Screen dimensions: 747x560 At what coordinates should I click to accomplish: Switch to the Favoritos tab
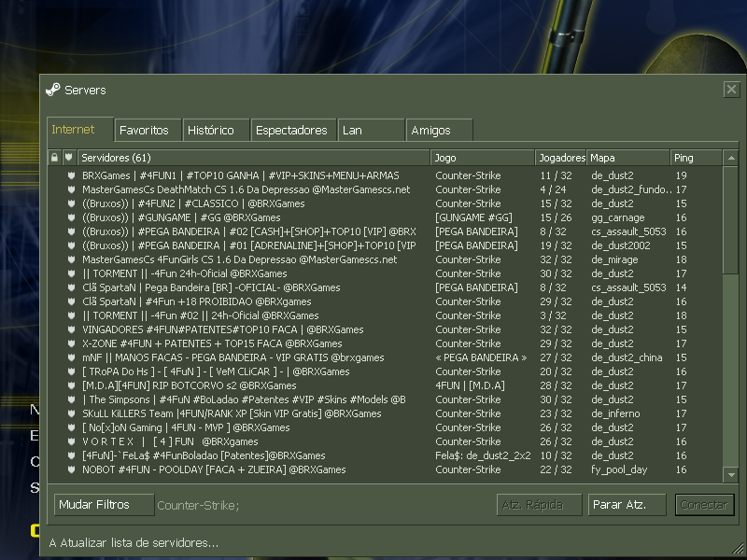click(x=148, y=130)
